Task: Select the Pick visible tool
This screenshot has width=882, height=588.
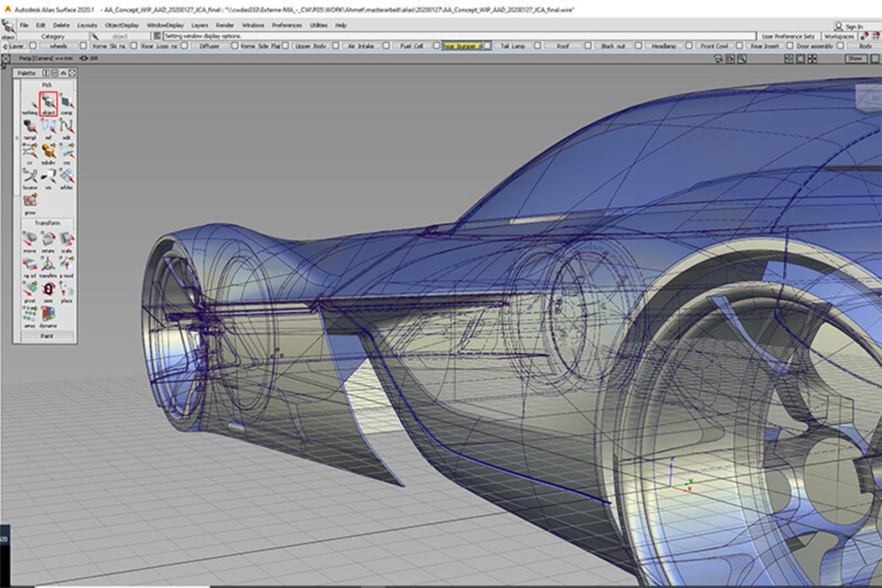Action: pyautogui.click(x=48, y=179)
